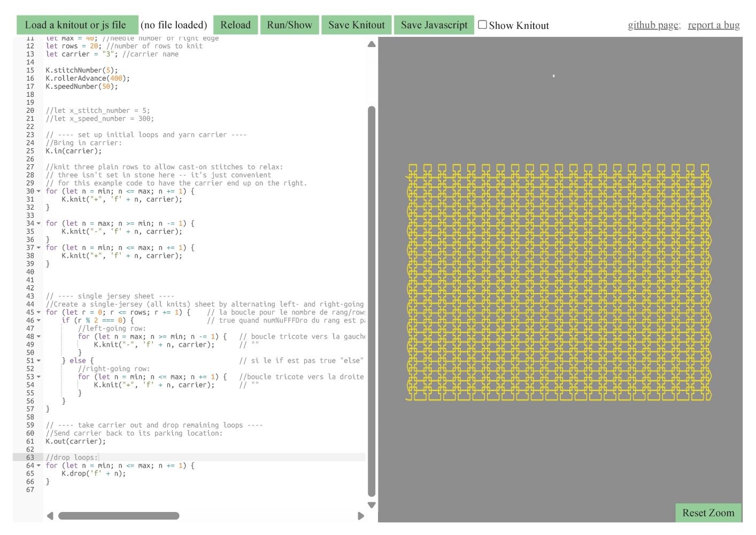This screenshot has height=535, width=756.
Task: Click the Reload button
Action: (x=235, y=25)
